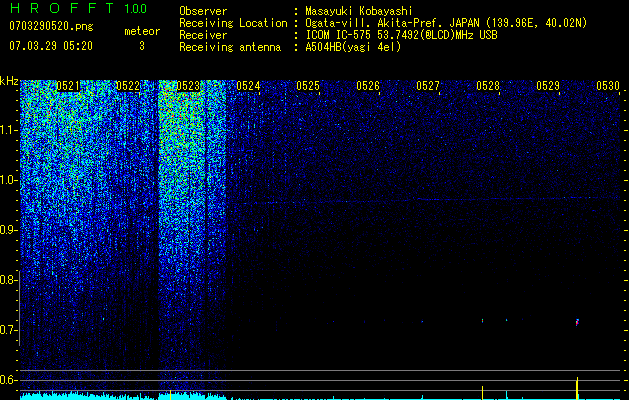Click the 0522 time marker
The image size is (629, 400).
(x=128, y=86)
